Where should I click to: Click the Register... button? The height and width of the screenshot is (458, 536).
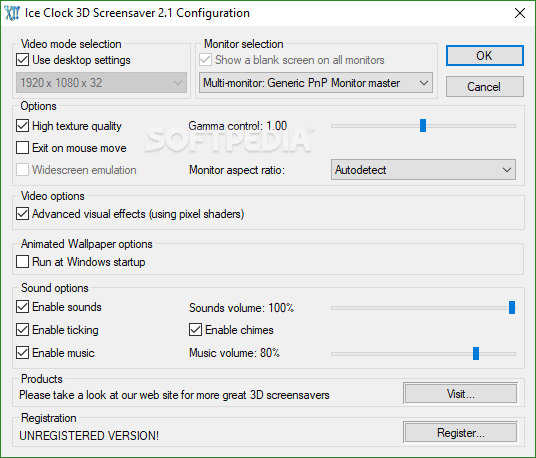coord(460,433)
